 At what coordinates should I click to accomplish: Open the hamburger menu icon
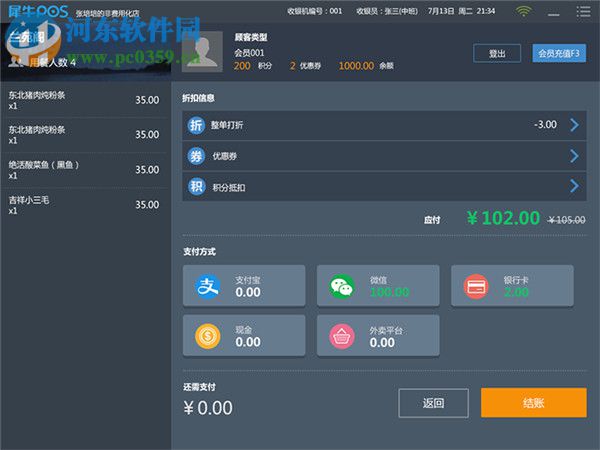pos(584,11)
